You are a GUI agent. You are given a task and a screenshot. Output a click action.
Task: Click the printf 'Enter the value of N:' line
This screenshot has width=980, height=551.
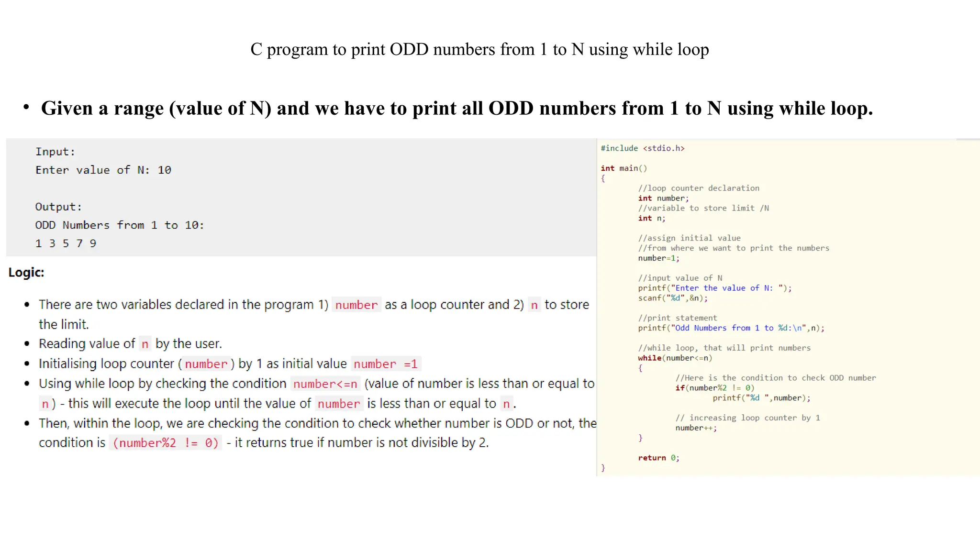click(715, 288)
